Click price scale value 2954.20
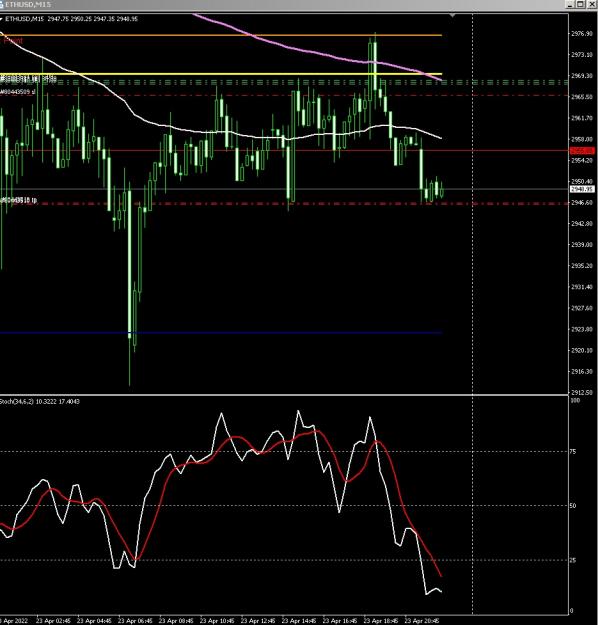 tap(582, 160)
